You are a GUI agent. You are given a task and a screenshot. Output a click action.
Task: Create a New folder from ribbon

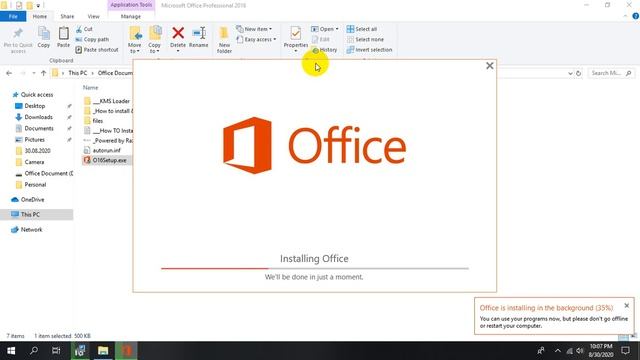[x=224, y=40]
